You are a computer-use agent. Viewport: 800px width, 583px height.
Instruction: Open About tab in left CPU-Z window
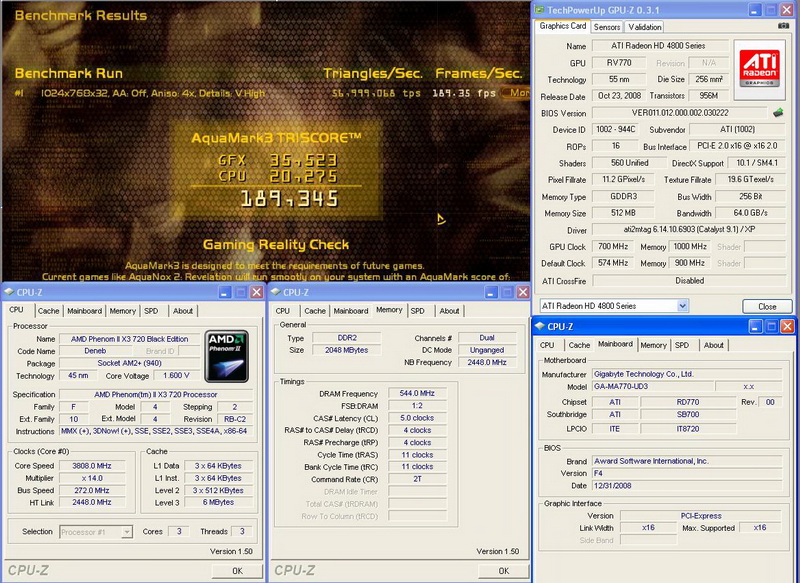(183, 311)
